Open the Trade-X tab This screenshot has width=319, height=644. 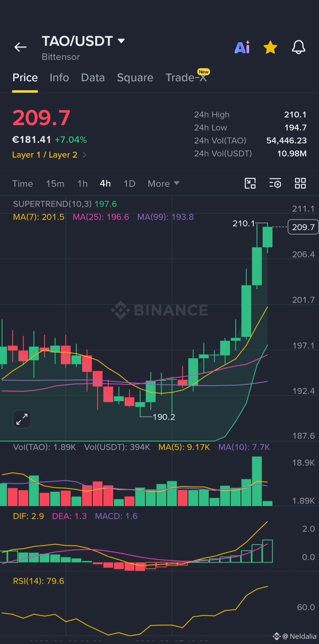(x=186, y=77)
